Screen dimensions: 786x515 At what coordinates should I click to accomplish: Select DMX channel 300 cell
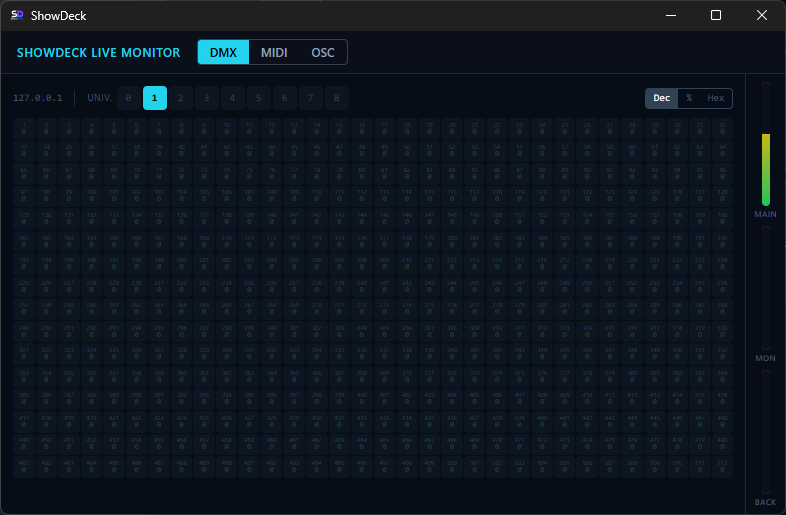tap(272, 331)
